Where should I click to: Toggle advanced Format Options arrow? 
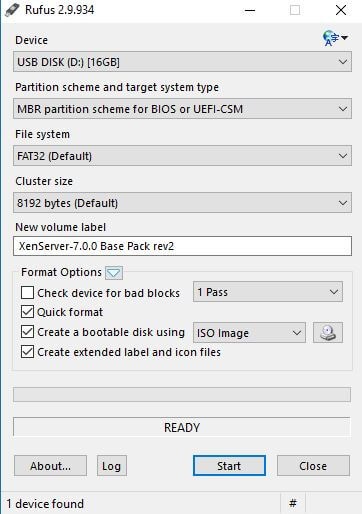114,273
